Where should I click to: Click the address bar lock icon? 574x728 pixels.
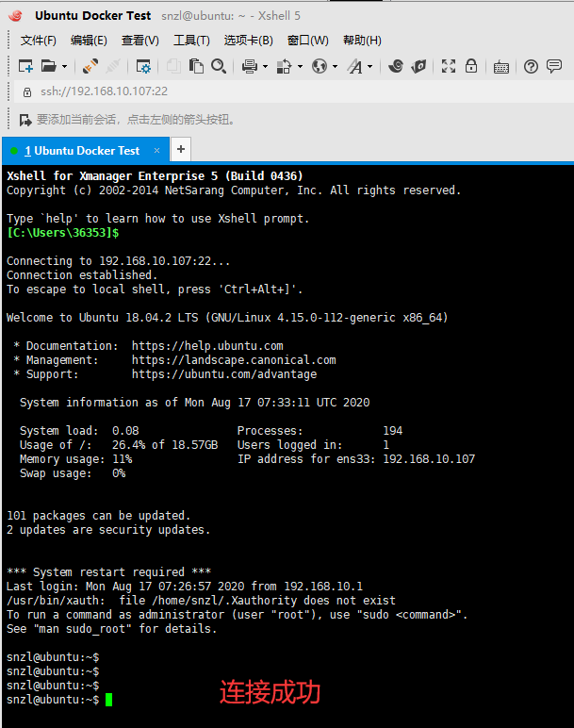pos(27,91)
